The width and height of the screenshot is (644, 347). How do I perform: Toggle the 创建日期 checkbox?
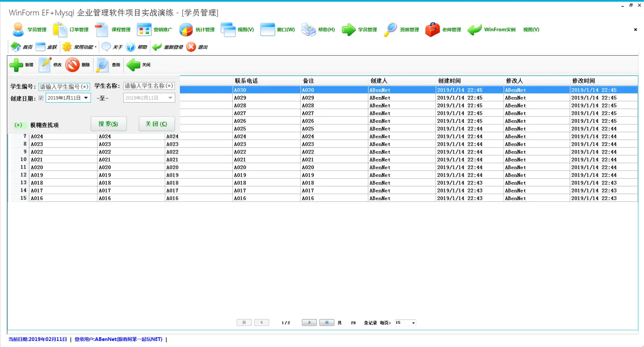pyautogui.click(x=41, y=98)
